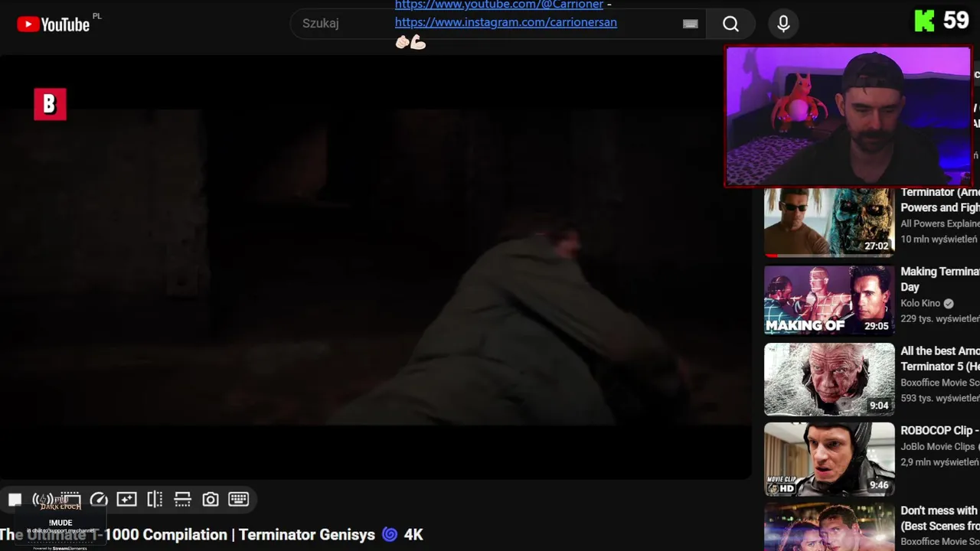Show keyboard shortcuts via the keyboard icon
The height and width of the screenshot is (551, 980).
click(238, 500)
